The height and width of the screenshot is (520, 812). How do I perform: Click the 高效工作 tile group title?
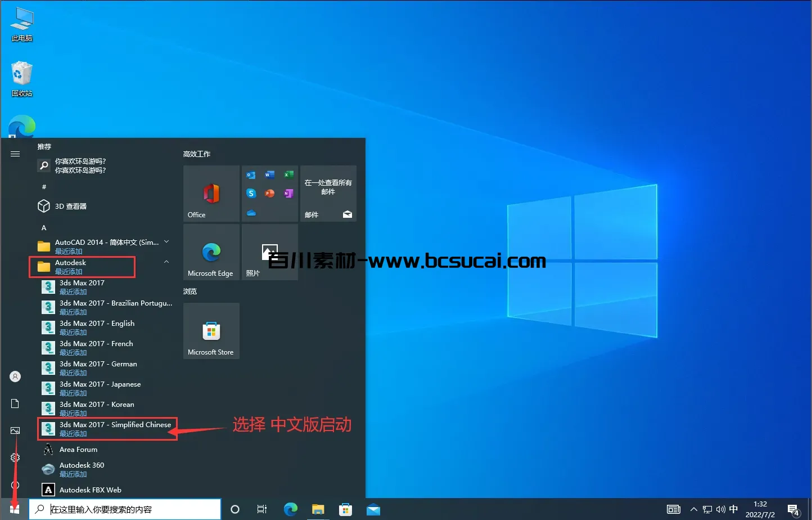click(x=197, y=154)
